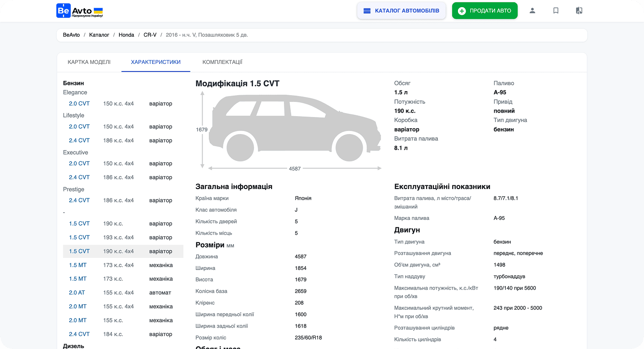The height and width of the screenshot is (349, 644).
Task: Choose 2.4 CVT 184 к.с. modification
Action: tap(79, 334)
